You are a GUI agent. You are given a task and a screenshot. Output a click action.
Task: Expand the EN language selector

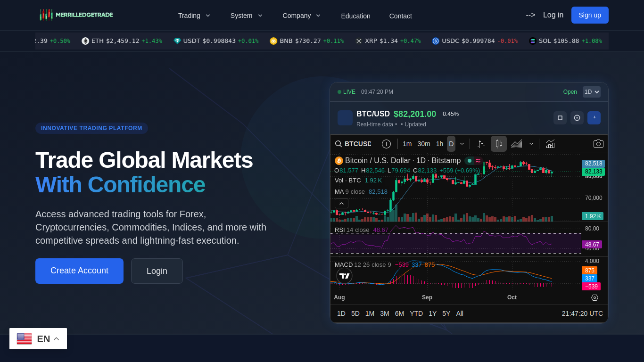pyautogui.click(x=38, y=339)
